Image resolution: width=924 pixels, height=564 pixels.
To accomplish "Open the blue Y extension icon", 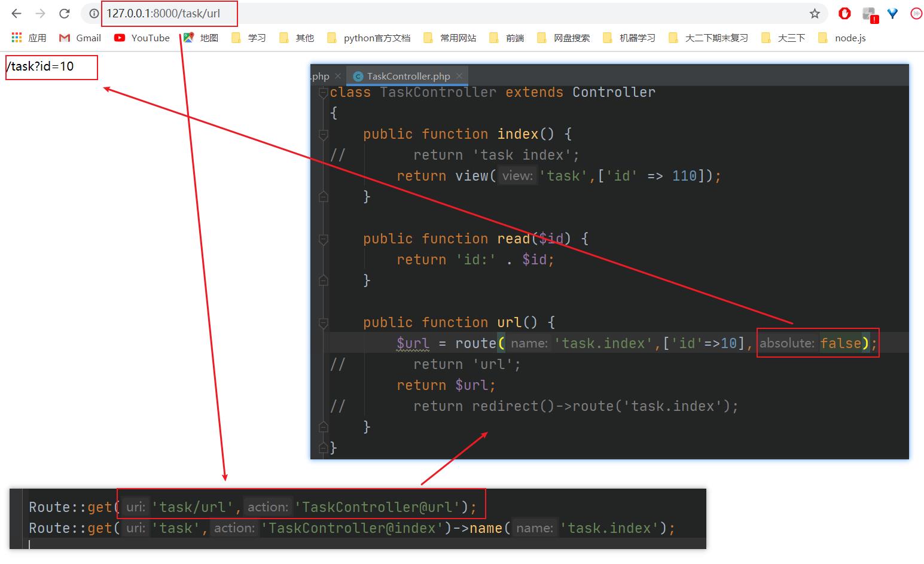I will coord(892,13).
